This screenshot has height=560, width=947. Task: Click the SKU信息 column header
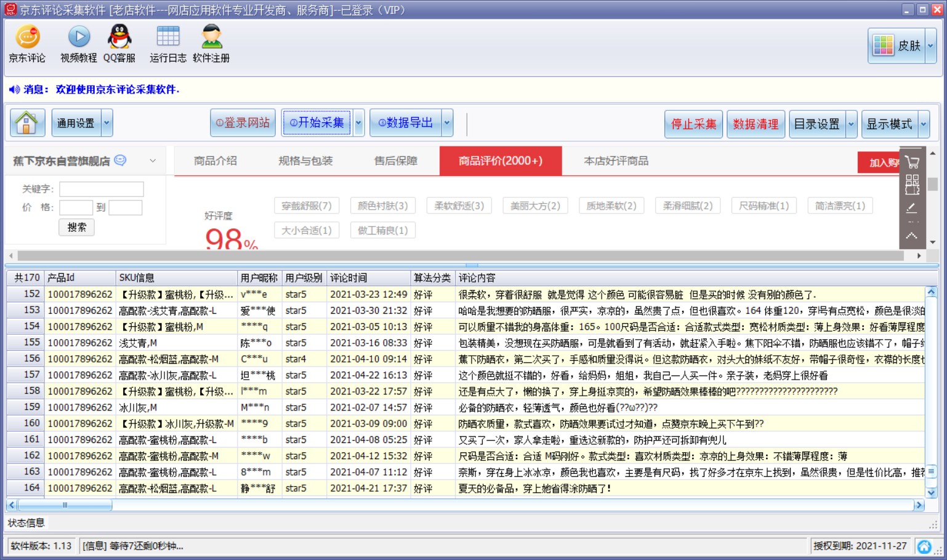pos(177,278)
